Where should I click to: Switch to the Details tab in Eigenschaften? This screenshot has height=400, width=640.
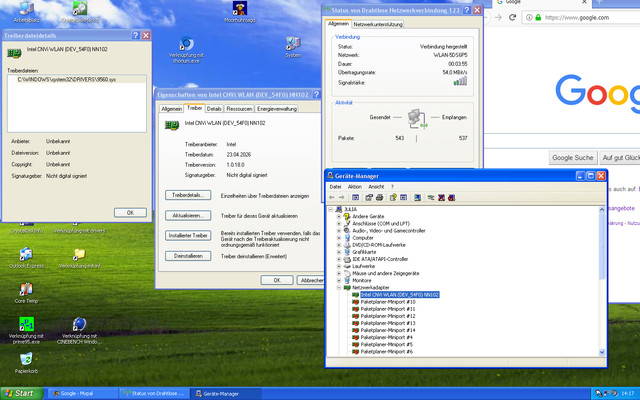point(214,109)
